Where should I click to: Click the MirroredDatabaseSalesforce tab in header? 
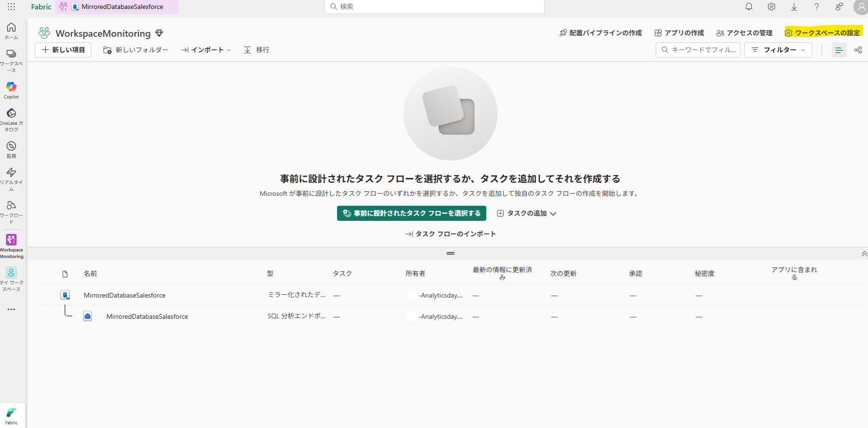[x=117, y=7]
